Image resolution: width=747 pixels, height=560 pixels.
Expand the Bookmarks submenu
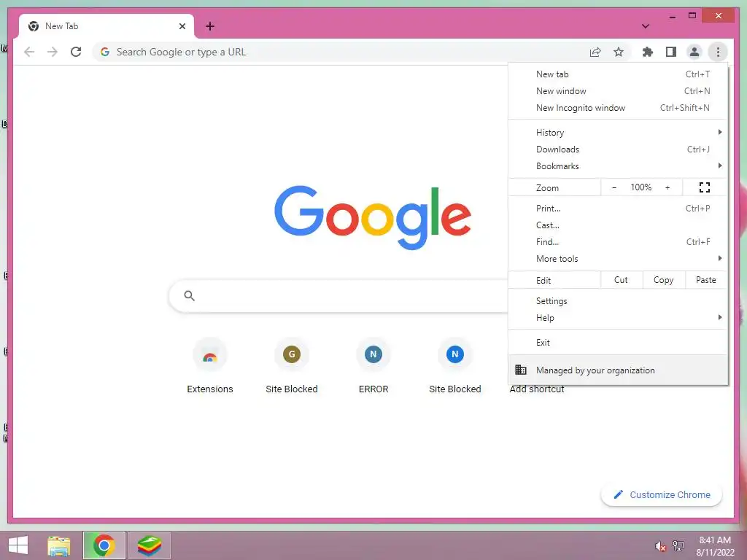618,166
